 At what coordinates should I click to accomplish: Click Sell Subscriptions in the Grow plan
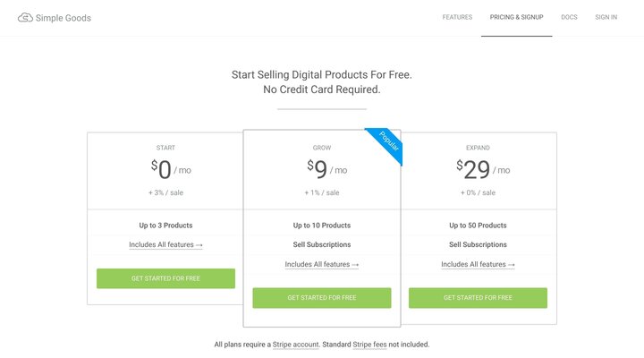point(322,244)
